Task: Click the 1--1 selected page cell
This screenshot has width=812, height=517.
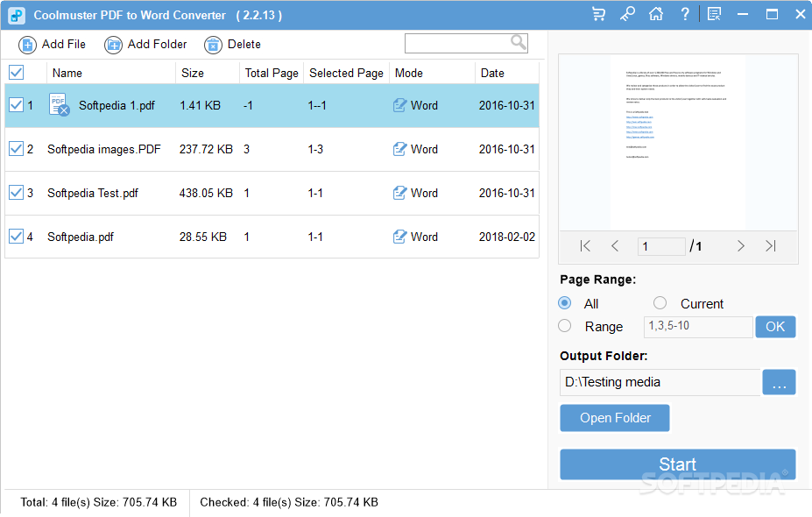Action: coord(317,105)
